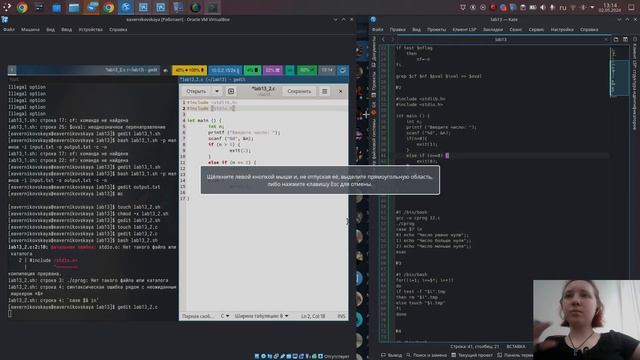
Task: Click the microphone icon in the system tray
Action: 553,7
